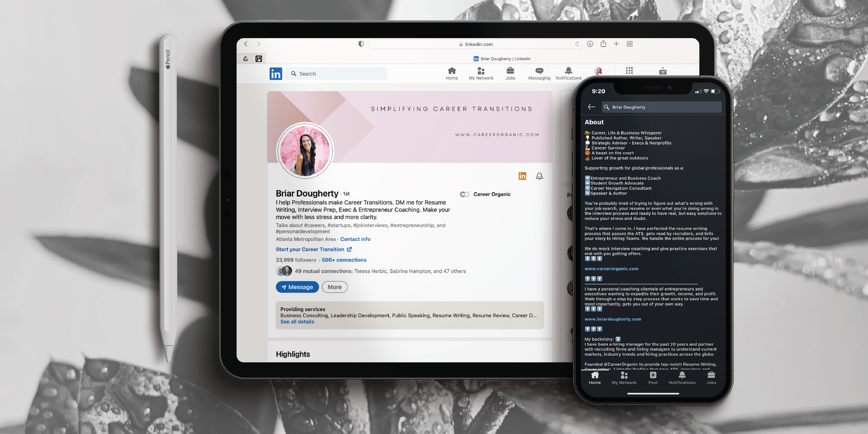
Task: Open Safari's Downloads icon
Action: click(x=590, y=44)
